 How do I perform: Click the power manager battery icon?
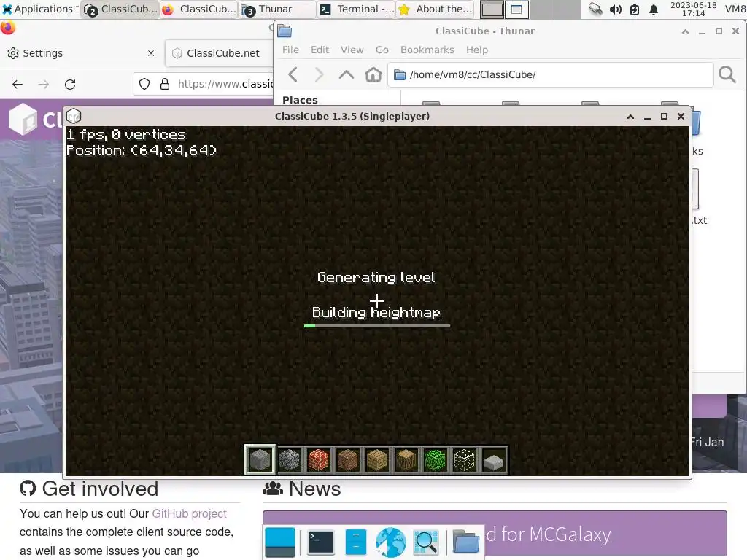pyautogui.click(x=635, y=9)
